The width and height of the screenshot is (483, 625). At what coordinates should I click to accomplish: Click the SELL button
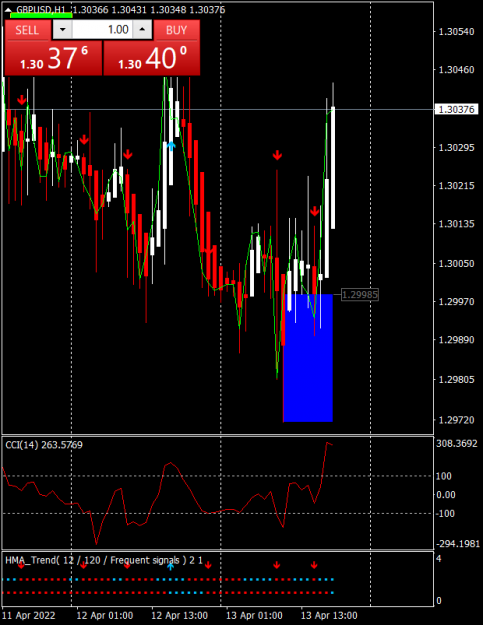(27, 30)
